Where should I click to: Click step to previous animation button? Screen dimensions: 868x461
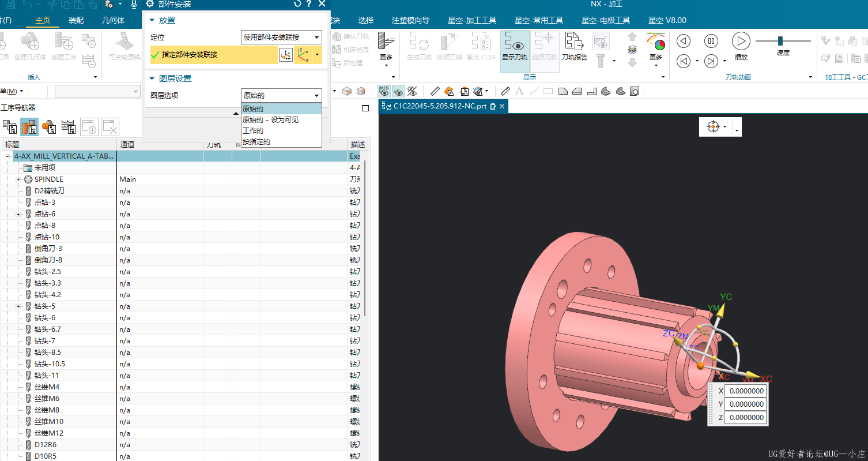click(x=683, y=61)
